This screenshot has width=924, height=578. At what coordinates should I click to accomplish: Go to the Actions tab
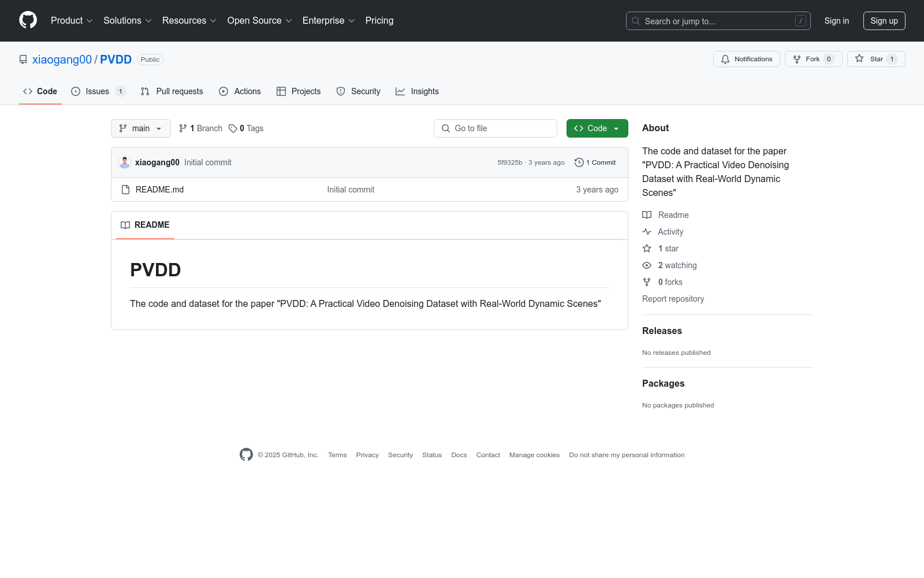tap(240, 91)
